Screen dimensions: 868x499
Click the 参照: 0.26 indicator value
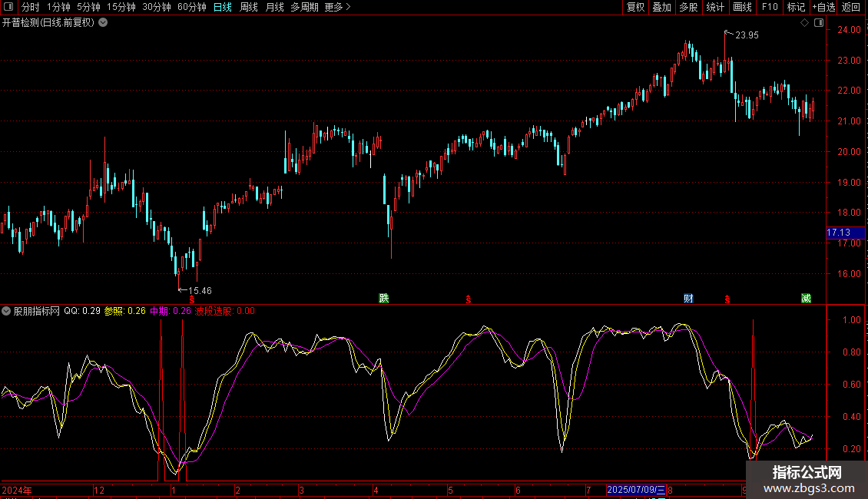click(x=125, y=311)
